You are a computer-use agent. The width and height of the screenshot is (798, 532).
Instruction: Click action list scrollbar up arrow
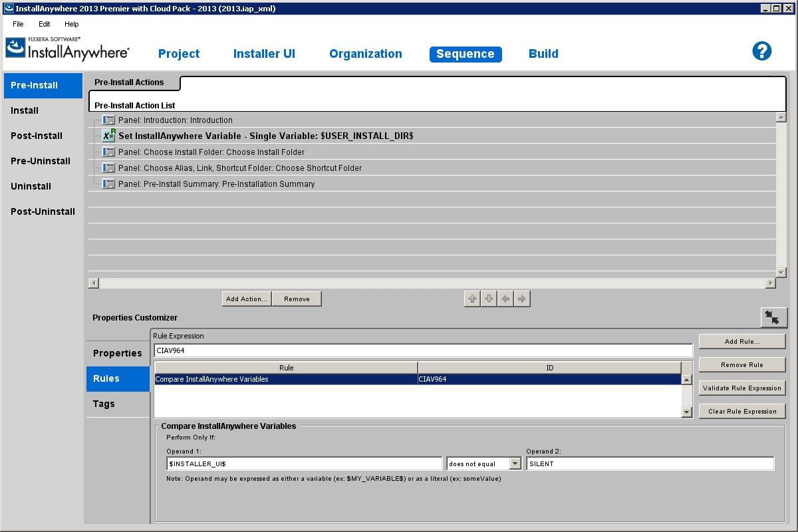781,118
